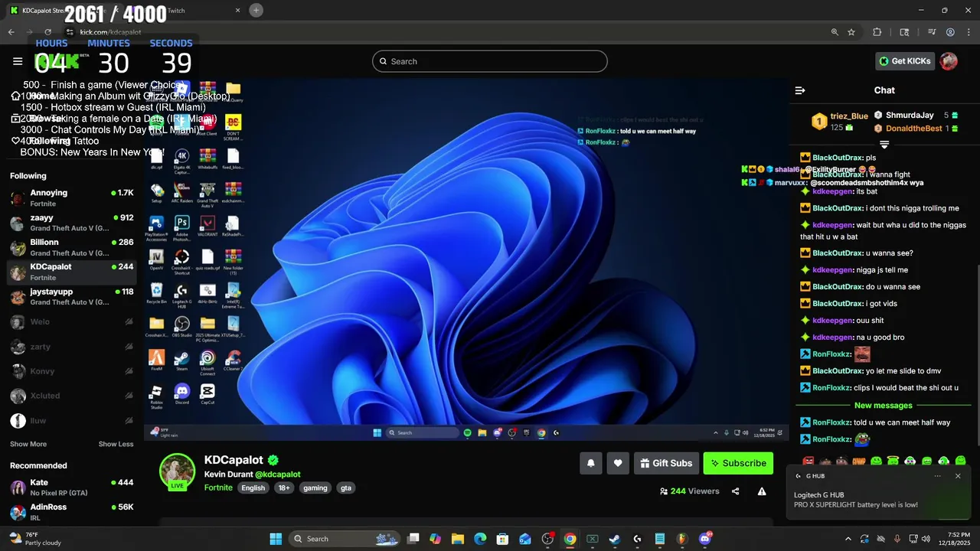Click the Chrome new tab plus button
Screen dimensions: 980x551
click(256, 10)
